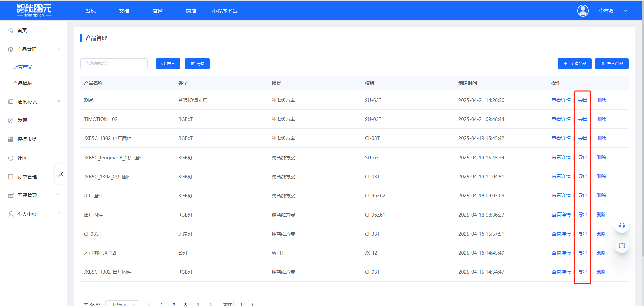Click the home icon in sidebar

pyautogui.click(x=11, y=30)
